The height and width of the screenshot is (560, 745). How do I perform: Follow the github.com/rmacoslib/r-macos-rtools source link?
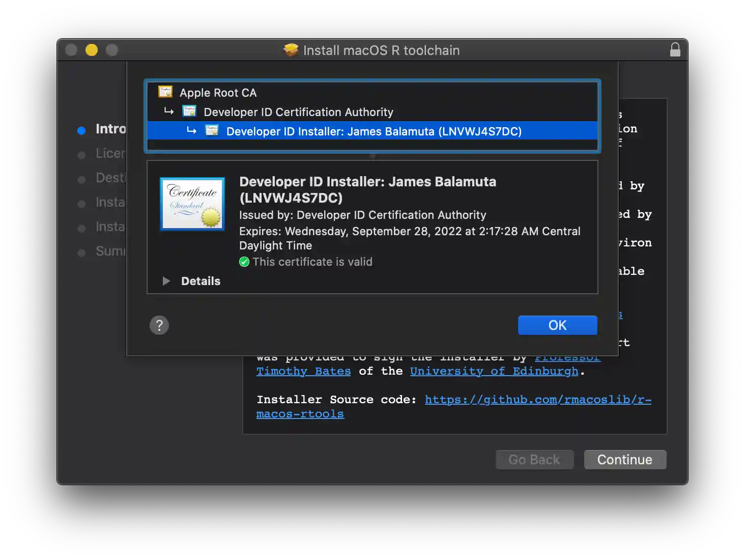coord(537,400)
